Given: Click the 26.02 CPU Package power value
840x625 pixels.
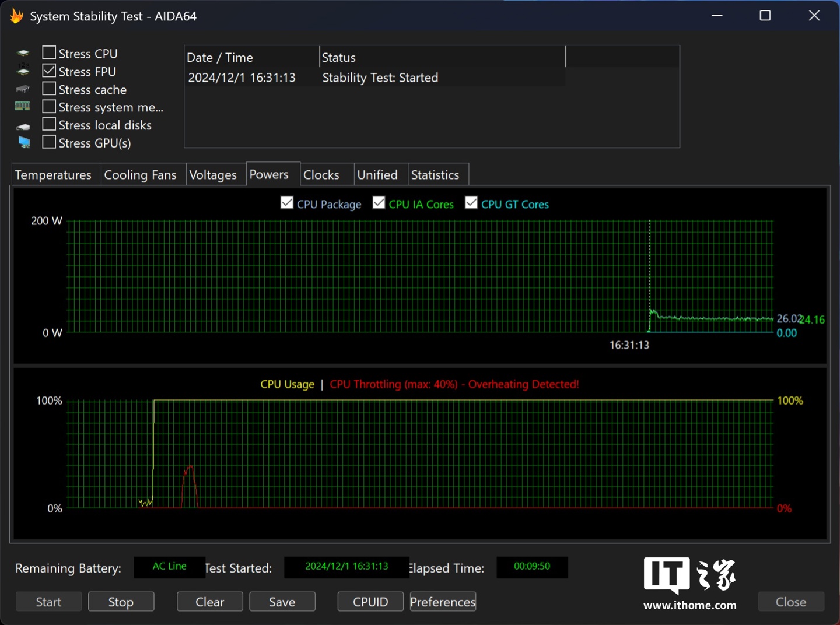Looking at the screenshot, I should [789, 318].
